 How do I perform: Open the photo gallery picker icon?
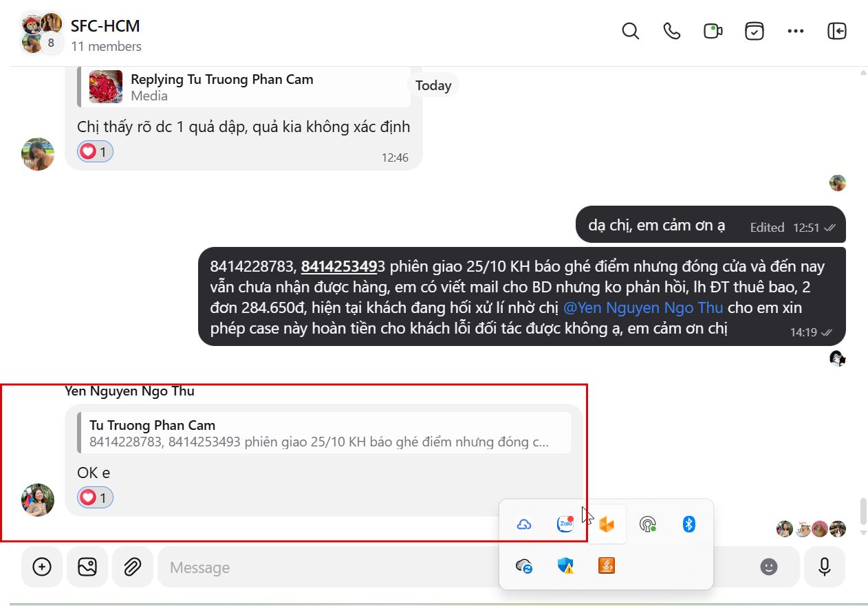pos(87,567)
